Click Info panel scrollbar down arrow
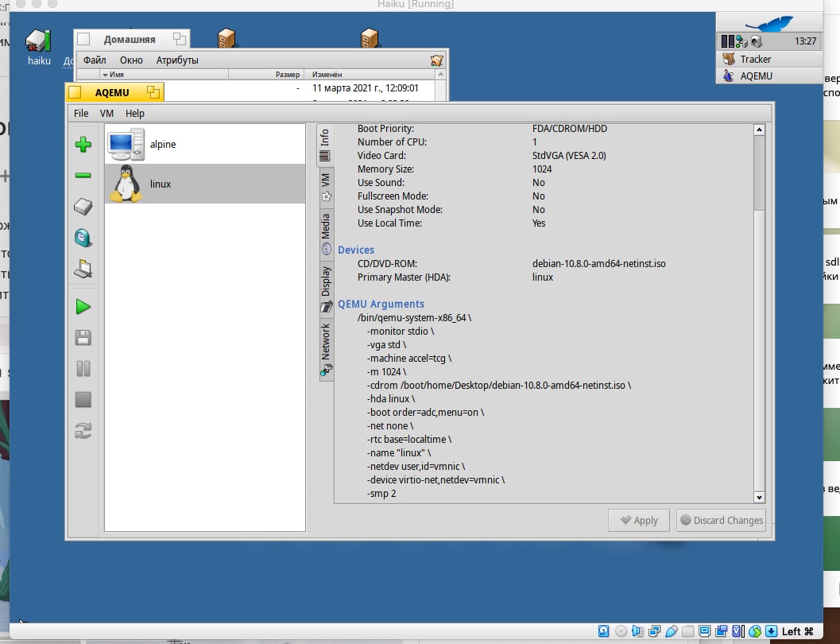 coord(759,497)
